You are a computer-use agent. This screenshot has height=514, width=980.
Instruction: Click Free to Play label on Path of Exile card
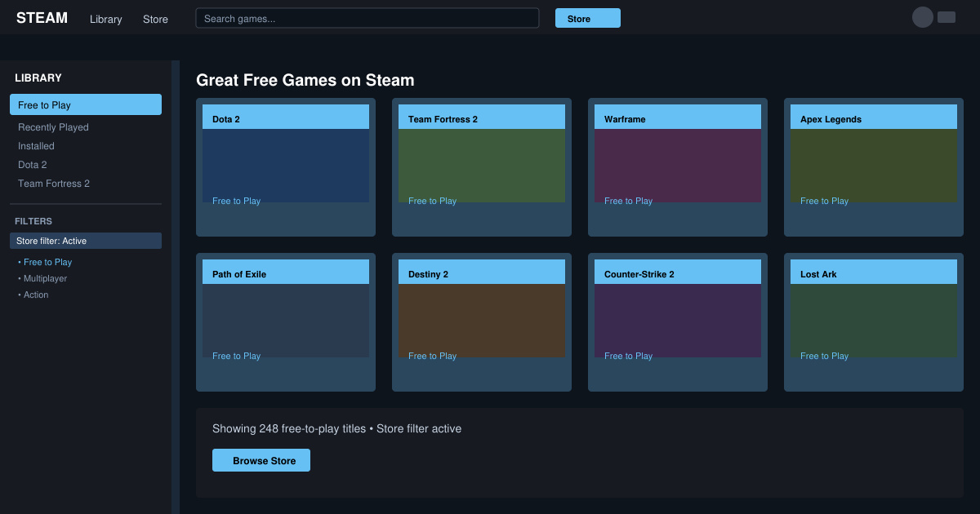click(x=236, y=356)
